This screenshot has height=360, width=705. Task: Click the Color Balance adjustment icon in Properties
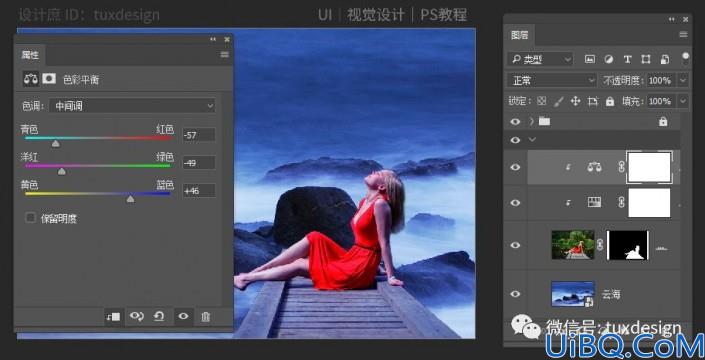click(31, 79)
